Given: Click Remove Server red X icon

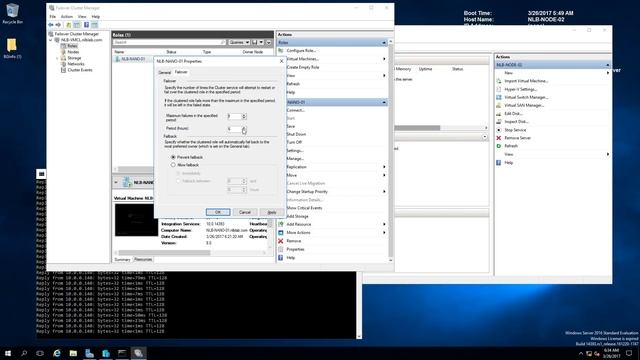Looking at the screenshot, I should [x=498, y=138].
